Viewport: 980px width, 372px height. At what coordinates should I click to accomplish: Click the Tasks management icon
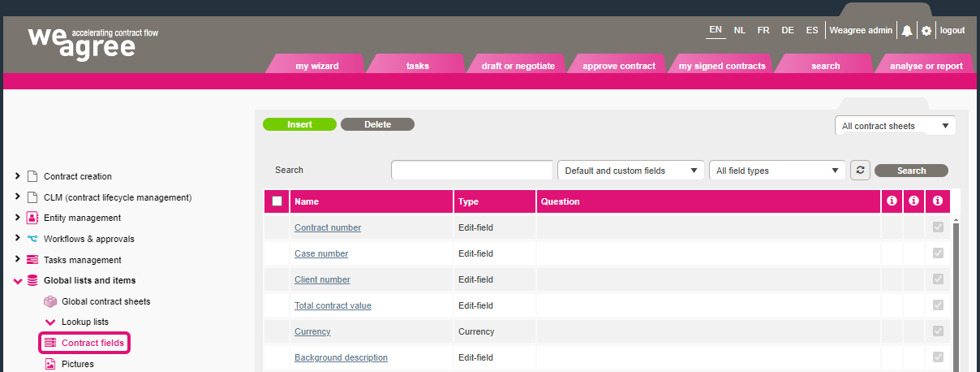click(32, 260)
